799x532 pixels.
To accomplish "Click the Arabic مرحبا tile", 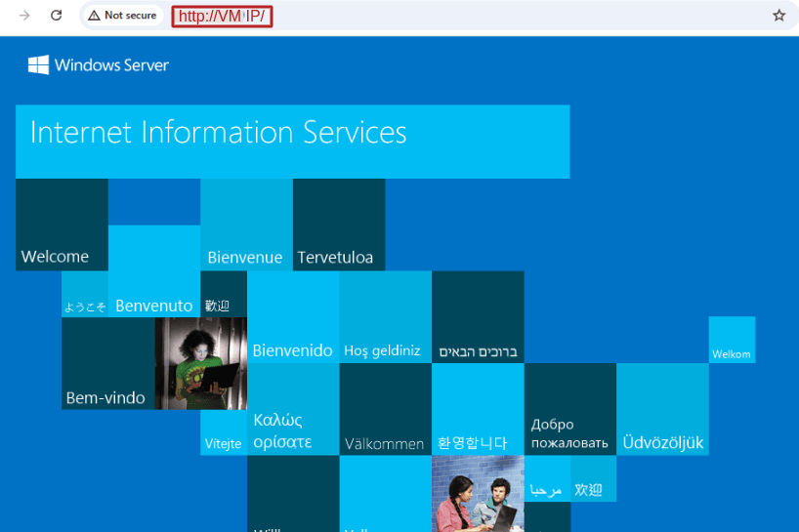I will [x=547, y=478].
